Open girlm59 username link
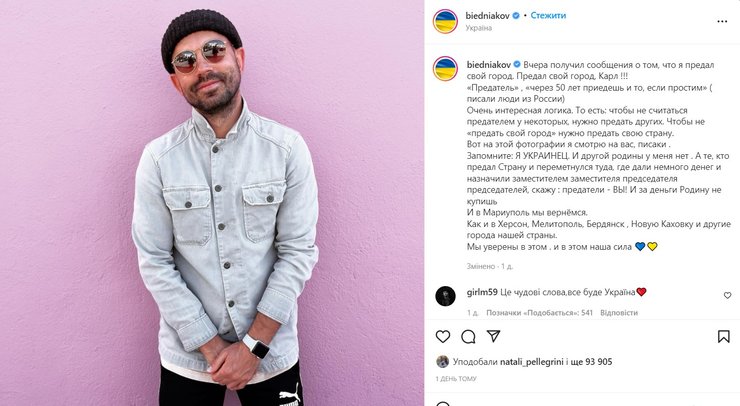740x406 pixels. [482, 292]
